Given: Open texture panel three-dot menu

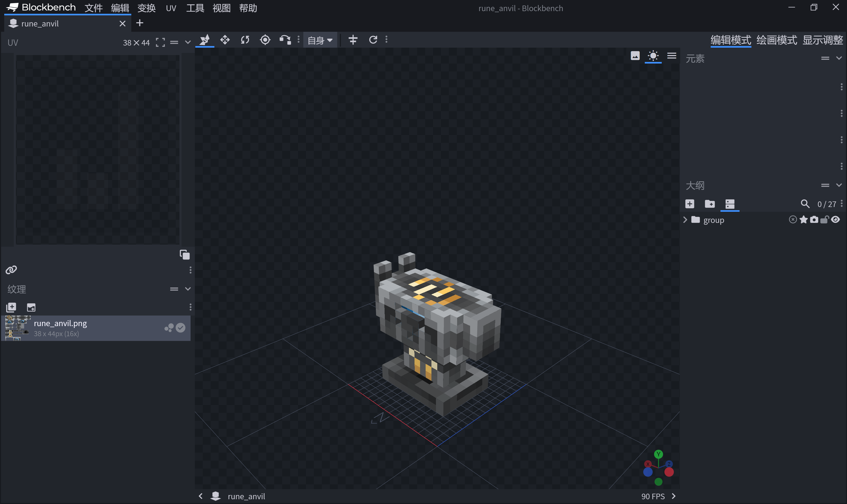Looking at the screenshot, I should 190,307.
